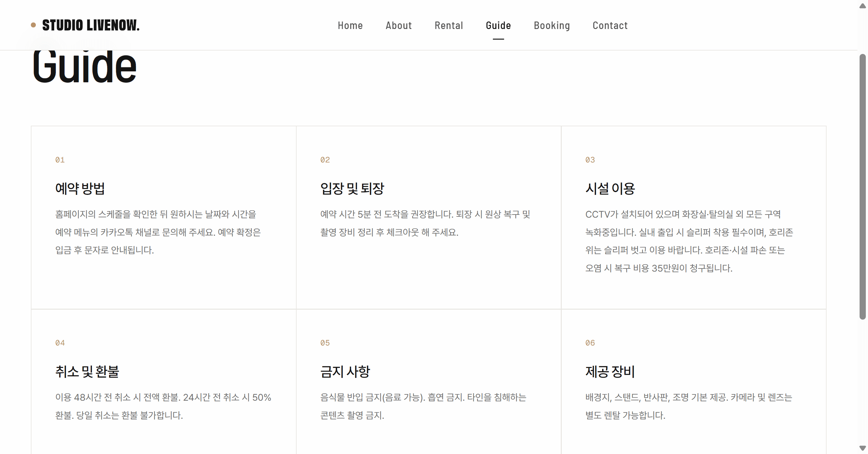Select the Guide navigation item

498,25
